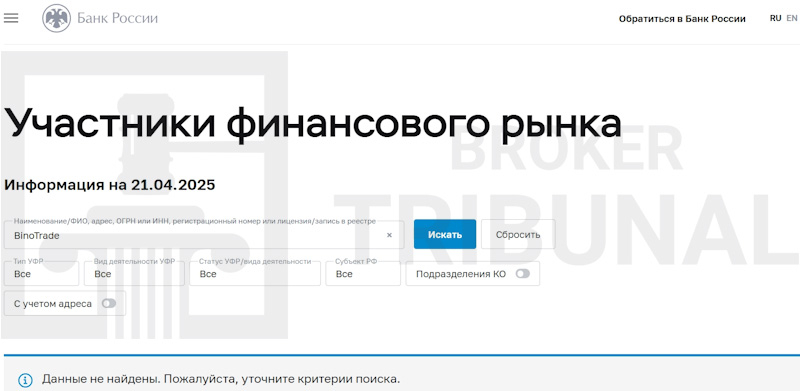Open Обратиться в Банк России link
800x391 pixels.
(682, 19)
